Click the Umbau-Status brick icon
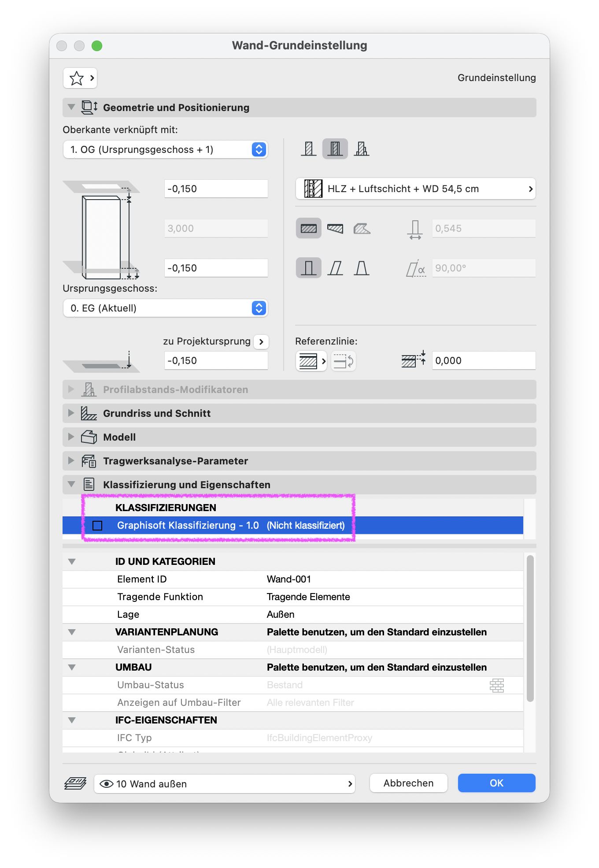Image resolution: width=599 pixels, height=868 pixels. [x=497, y=685]
